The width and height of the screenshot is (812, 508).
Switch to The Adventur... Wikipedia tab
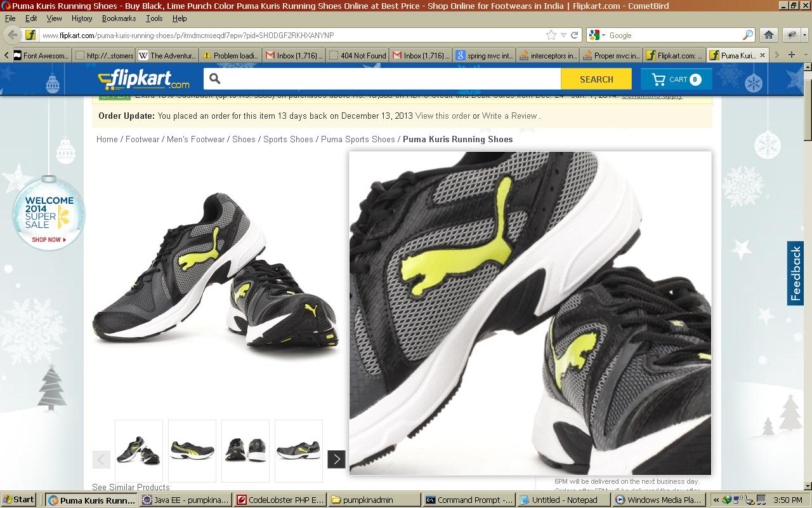point(167,55)
